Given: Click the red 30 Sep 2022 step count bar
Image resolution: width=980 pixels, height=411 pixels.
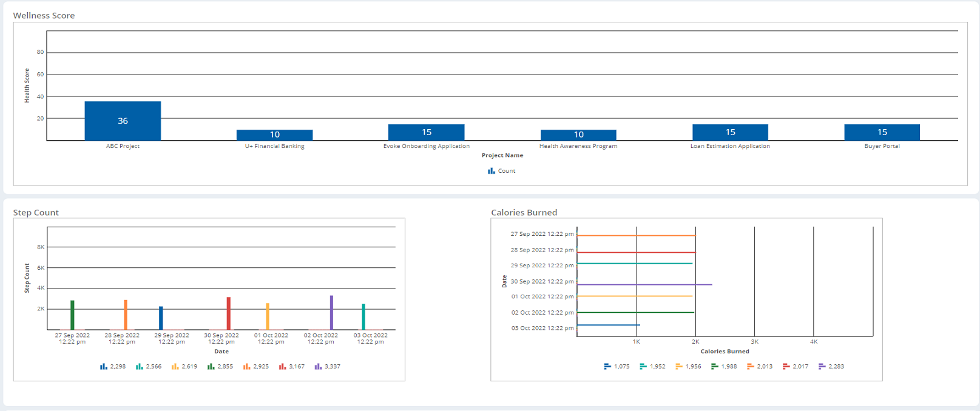Looking at the screenshot, I should [x=229, y=313].
